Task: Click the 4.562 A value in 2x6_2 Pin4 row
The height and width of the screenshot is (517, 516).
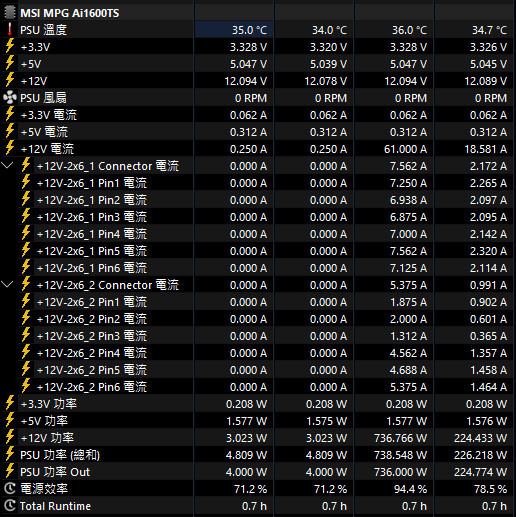Action: pyautogui.click(x=408, y=353)
